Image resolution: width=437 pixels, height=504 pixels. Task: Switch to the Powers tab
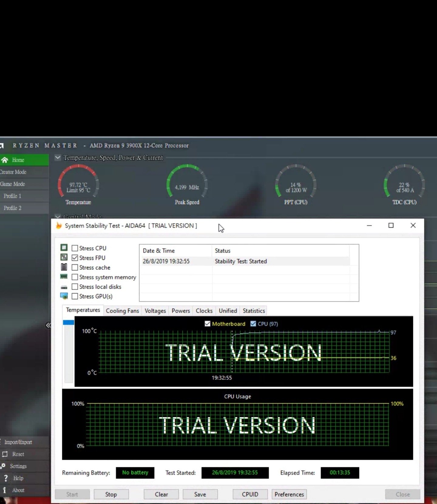181,311
